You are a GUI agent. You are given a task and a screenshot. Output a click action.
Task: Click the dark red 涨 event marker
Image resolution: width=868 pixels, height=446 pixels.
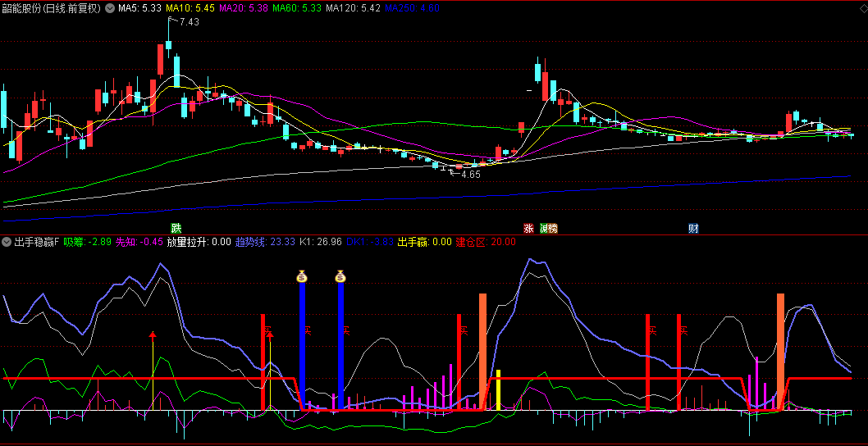click(x=528, y=228)
